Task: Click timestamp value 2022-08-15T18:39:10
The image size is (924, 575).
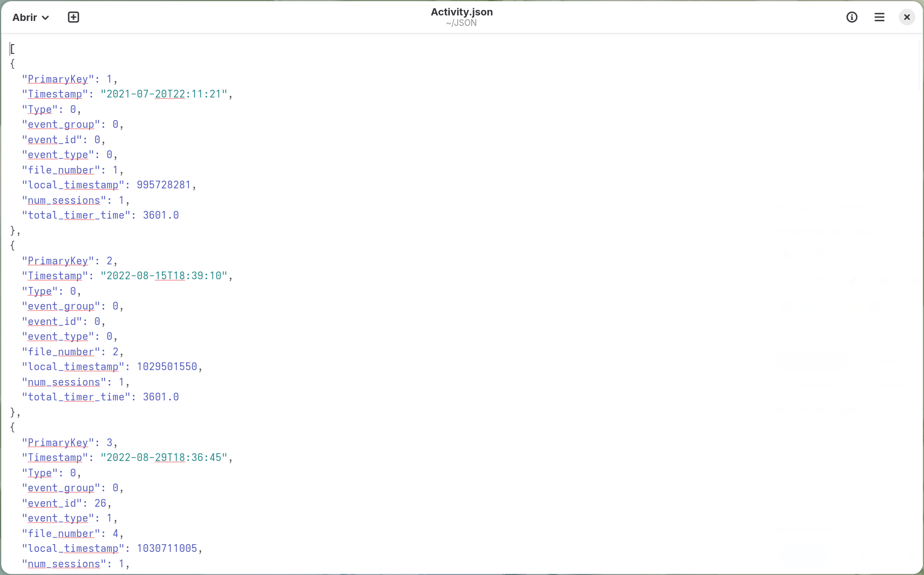Action: 164,276
